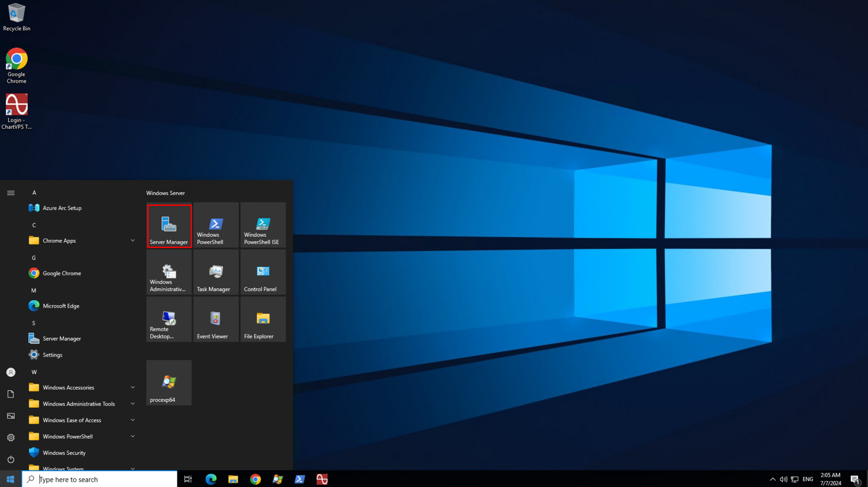Viewport: 868px width, 487px height.
Task: Open the Control Panel tile
Action: (263, 273)
